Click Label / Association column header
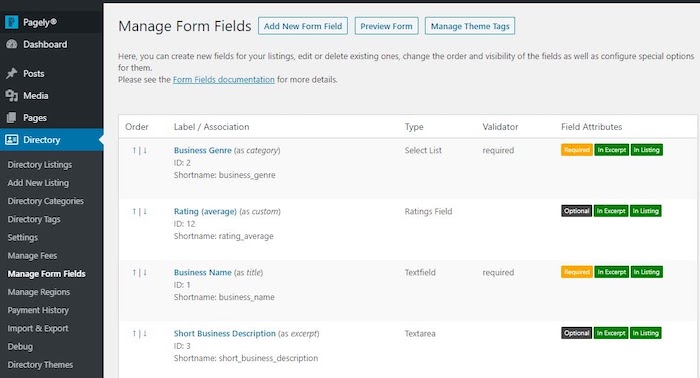Viewport: 700px width, 378px height. 212,127
